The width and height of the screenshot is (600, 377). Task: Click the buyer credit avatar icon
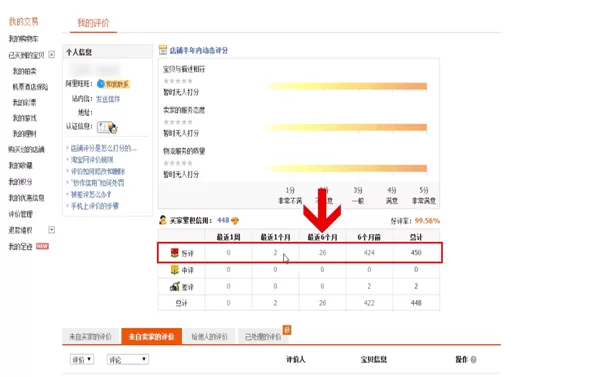point(163,220)
